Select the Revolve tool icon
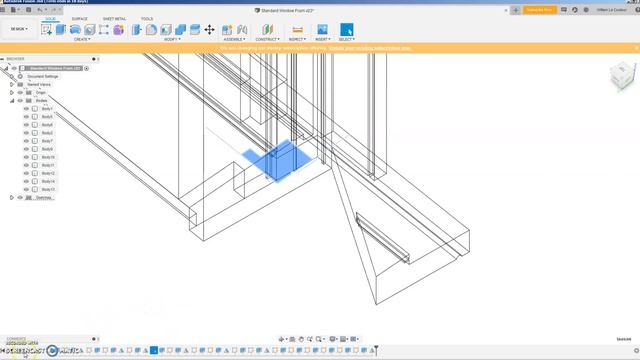This screenshot has height=360, width=640. (75, 29)
